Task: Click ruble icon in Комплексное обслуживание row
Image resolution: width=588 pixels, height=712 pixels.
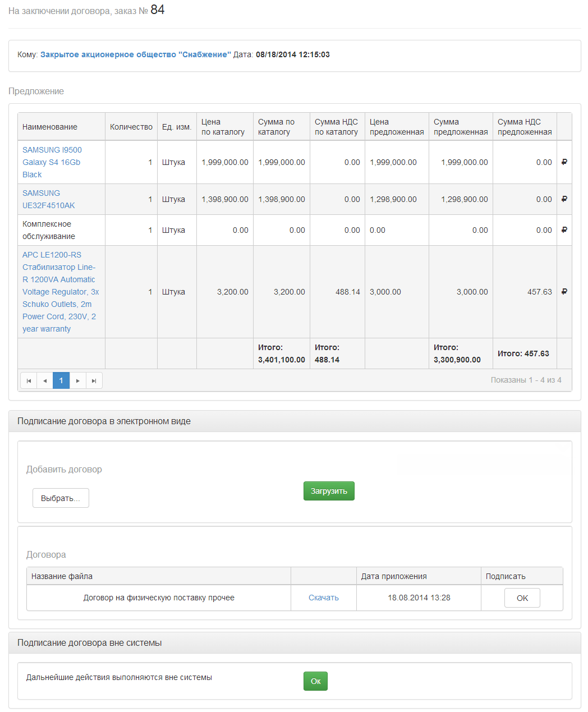Action: pos(564,230)
